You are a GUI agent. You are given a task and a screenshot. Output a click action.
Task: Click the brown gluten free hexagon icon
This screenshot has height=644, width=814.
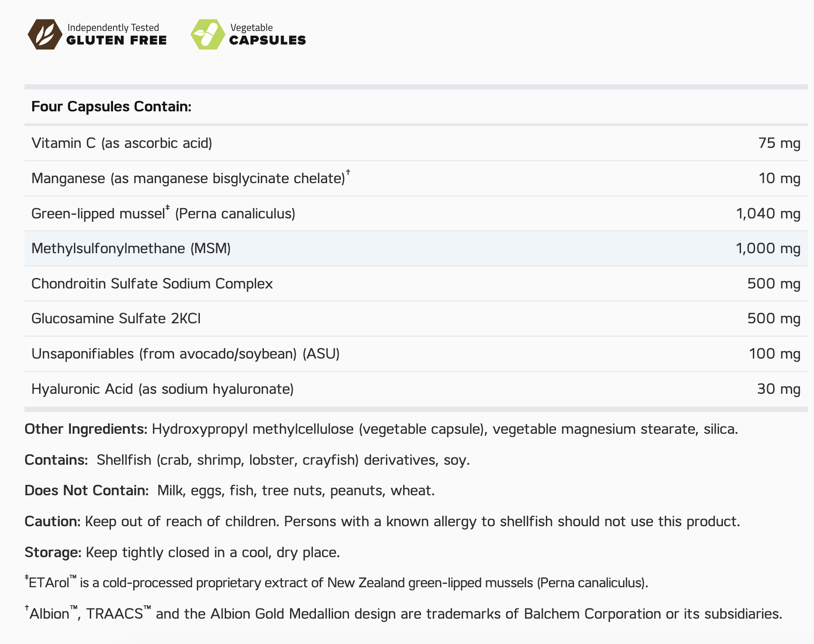(45, 34)
